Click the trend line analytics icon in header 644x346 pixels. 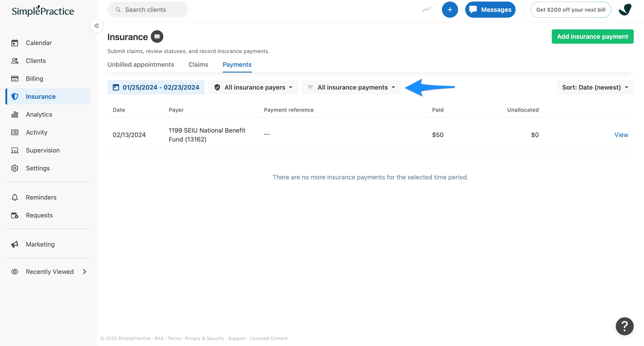point(426,10)
